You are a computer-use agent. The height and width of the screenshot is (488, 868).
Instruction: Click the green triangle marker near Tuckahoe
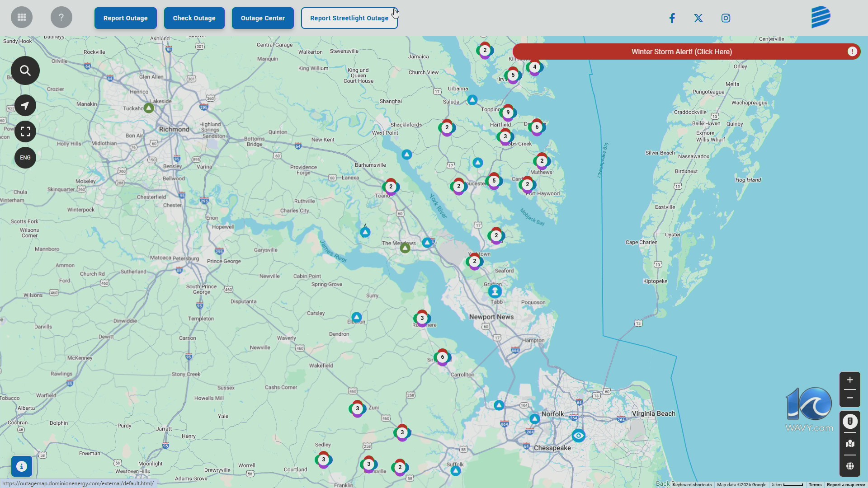[149, 108]
